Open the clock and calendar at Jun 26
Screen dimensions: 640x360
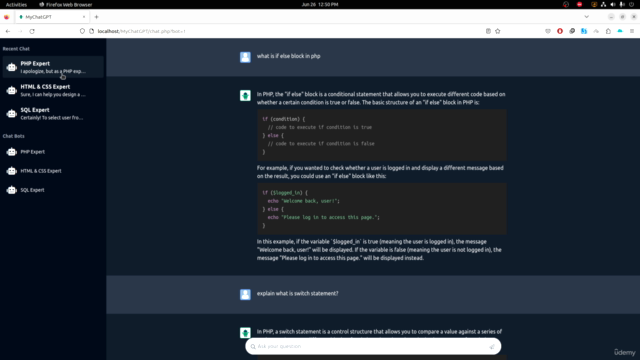click(x=320, y=4)
